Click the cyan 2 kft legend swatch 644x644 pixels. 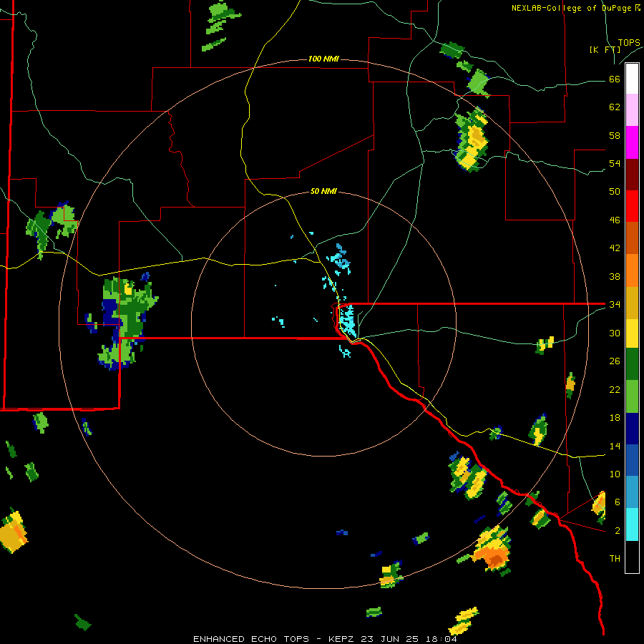(x=632, y=525)
